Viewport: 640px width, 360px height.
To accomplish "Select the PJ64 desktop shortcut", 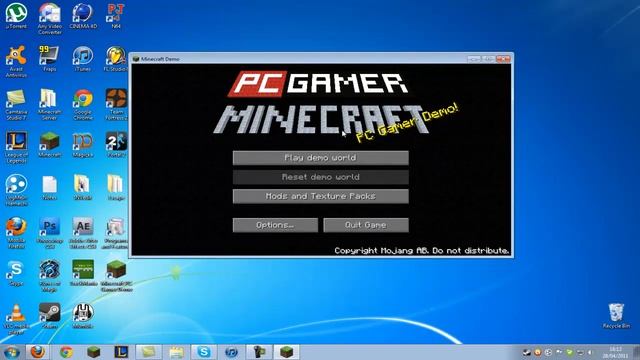I will pyautogui.click(x=116, y=16).
